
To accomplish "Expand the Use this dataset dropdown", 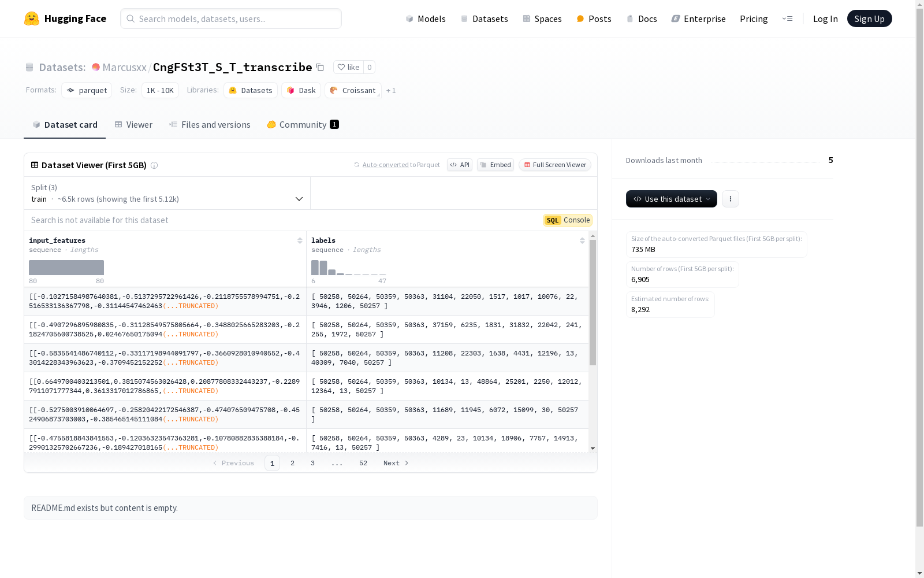I will point(672,199).
